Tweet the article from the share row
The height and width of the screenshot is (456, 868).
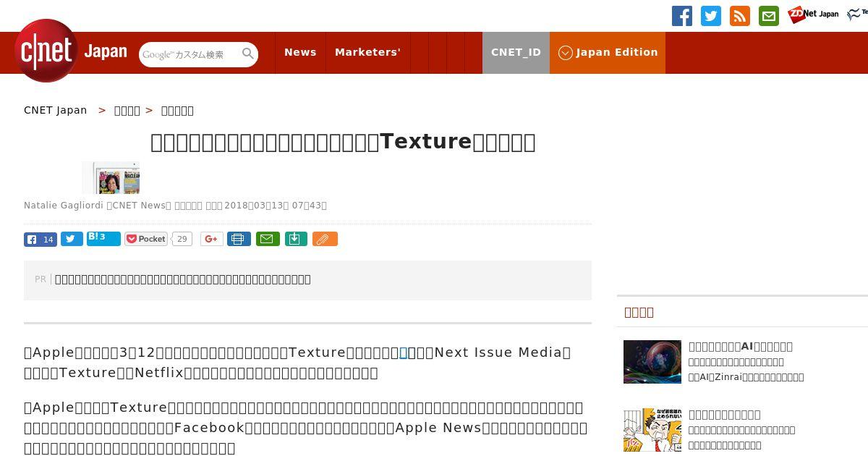coord(72,240)
